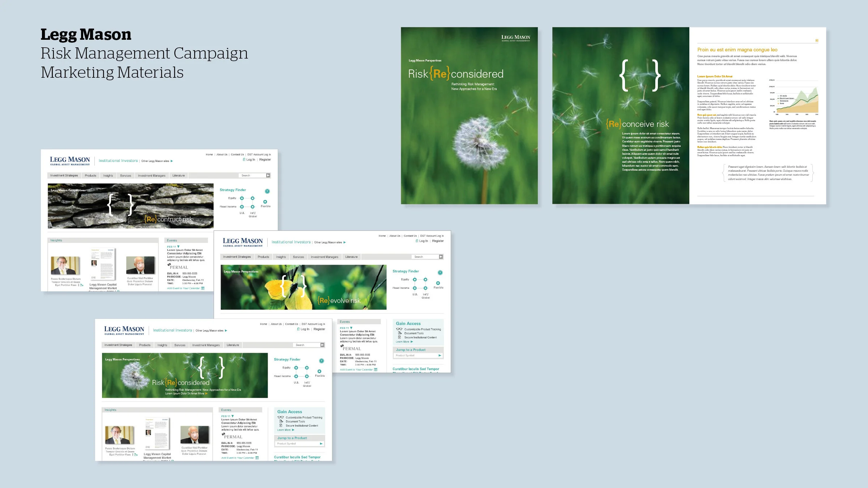Screen dimensions: 868x488
Task: Click Log In lock icon in stone-wall mockup
Action: (x=244, y=159)
